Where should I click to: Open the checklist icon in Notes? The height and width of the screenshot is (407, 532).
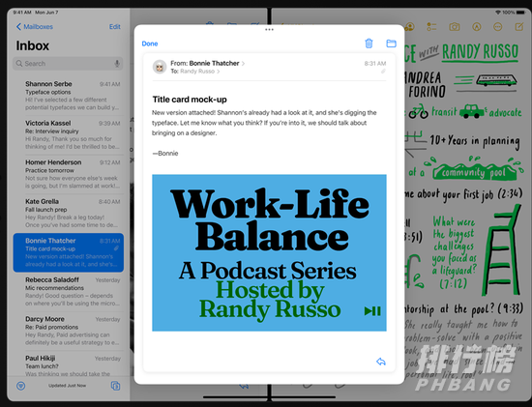pyautogui.click(x=431, y=27)
